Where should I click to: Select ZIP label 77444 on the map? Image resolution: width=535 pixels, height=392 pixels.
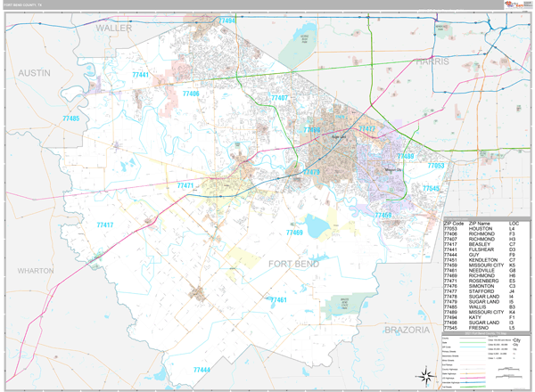[202, 370]
